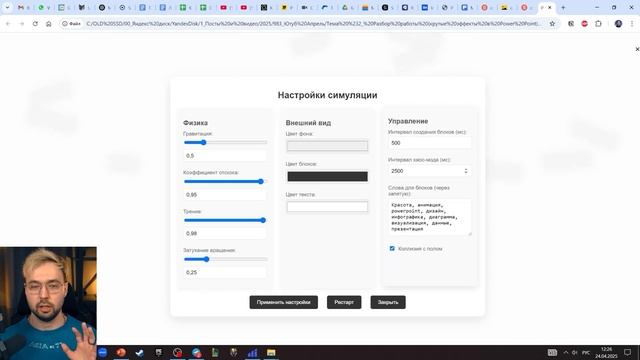Go back with the browser back arrow
Image resolution: width=640 pixels, height=360 pixels.
click(8, 24)
